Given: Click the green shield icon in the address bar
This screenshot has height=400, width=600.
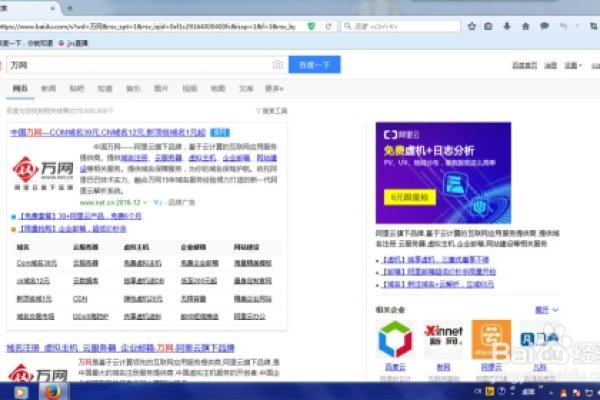Looking at the screenshot, I should pyautogui.click(x=311, y=26).
